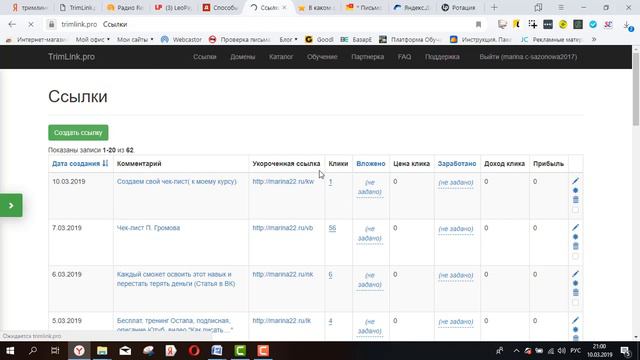Bookmark this page with the bookmark icon
This screenshot has height=360, width=640.
pos(478,24)
